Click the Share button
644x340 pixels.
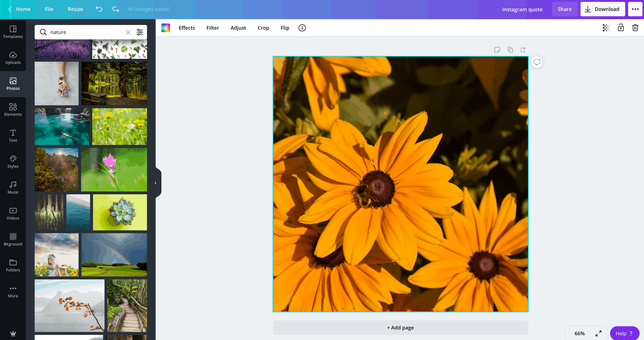click(564, 9)
